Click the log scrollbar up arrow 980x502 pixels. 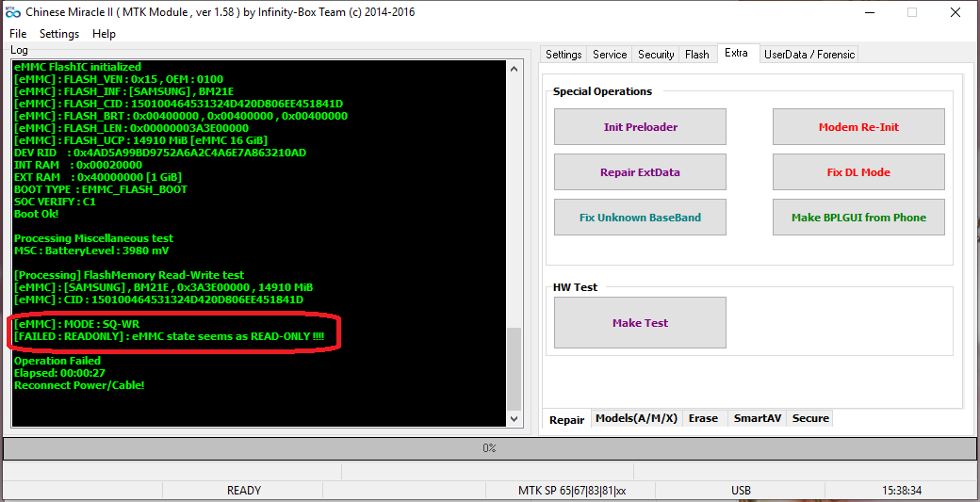pyautogui.click(x=514, y=69)
